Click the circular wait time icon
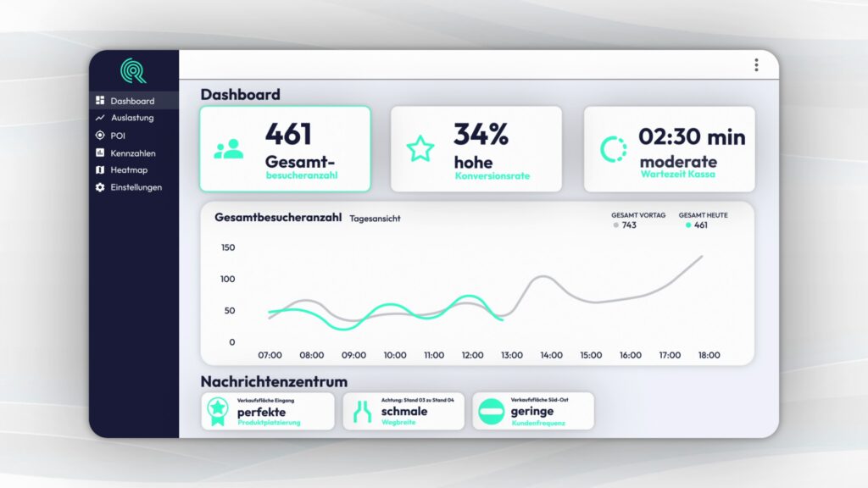The height and width of the screenshot is (488, 868). pos(614,149)
